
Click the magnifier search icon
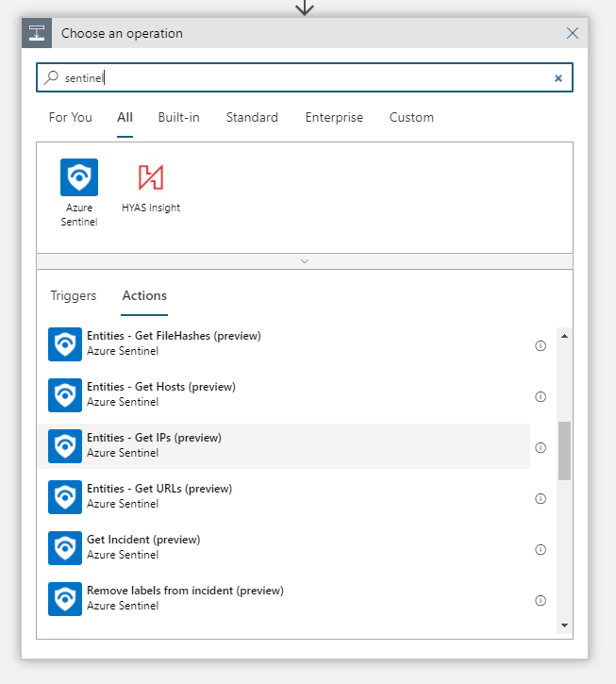point(52,77)
